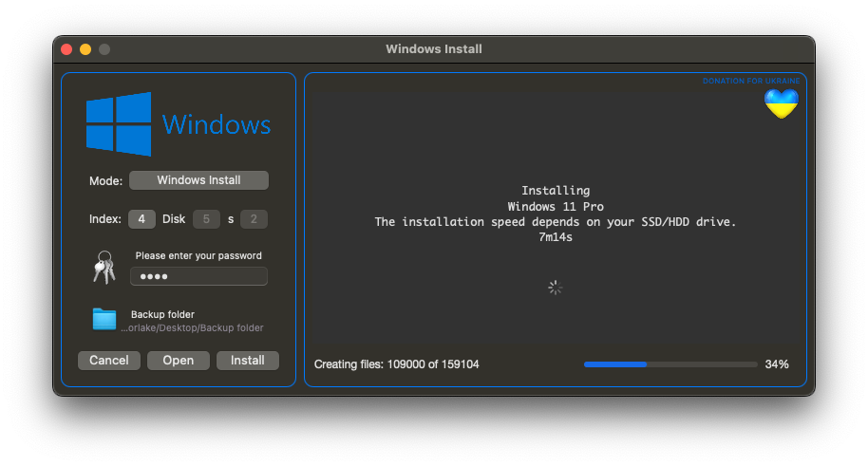Click the Install button

[248, 361]
